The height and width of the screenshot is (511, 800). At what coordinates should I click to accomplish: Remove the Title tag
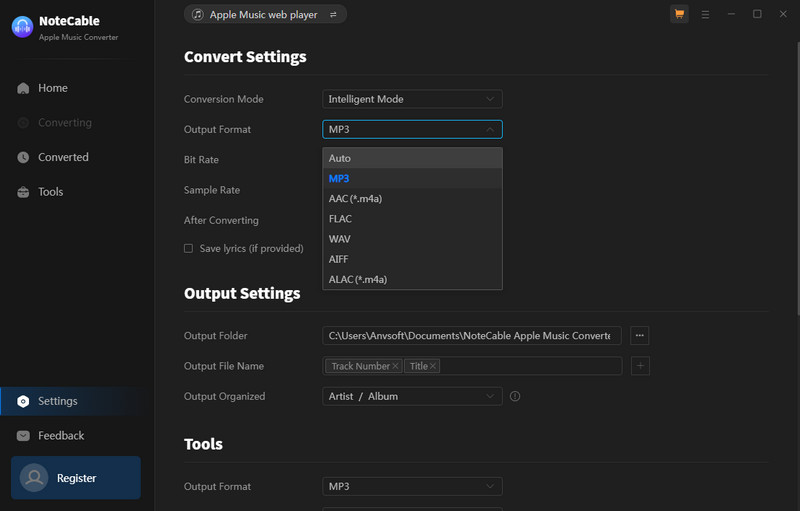tap(433, 366)
